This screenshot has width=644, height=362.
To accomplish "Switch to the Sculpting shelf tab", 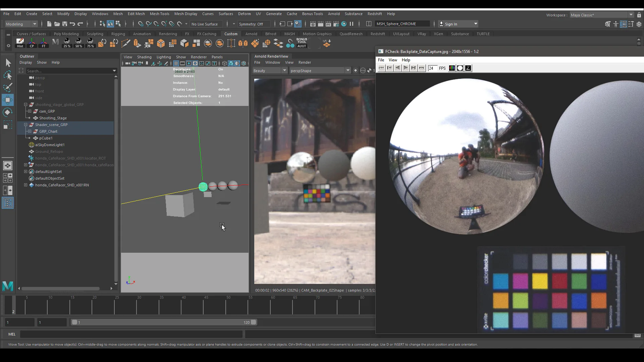I will click(95, 34).
